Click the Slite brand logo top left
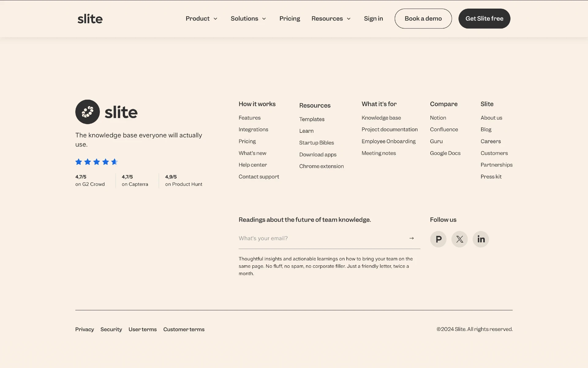The height and width of the screenshot is (368, 588). [89, 18]
